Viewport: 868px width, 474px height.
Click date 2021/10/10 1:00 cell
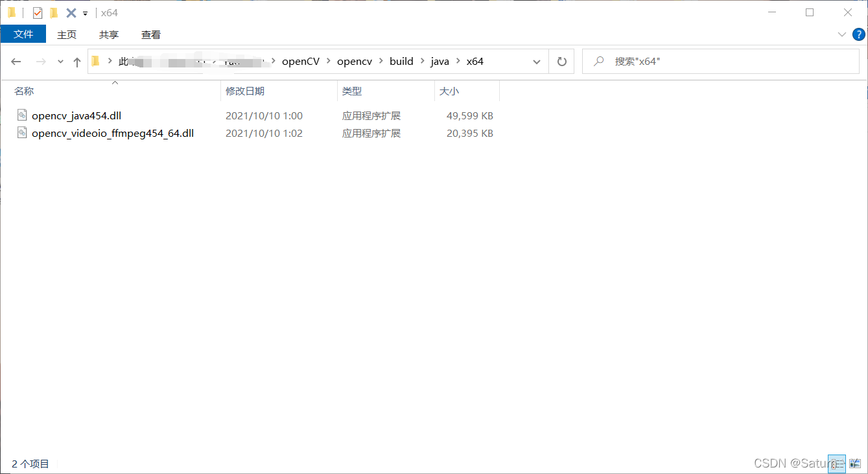pyautogui.click(x=264, y=116)
